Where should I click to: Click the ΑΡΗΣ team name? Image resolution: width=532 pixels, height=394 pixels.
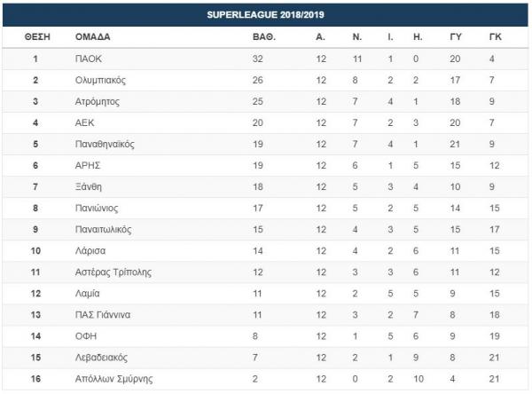pos(88,165)
